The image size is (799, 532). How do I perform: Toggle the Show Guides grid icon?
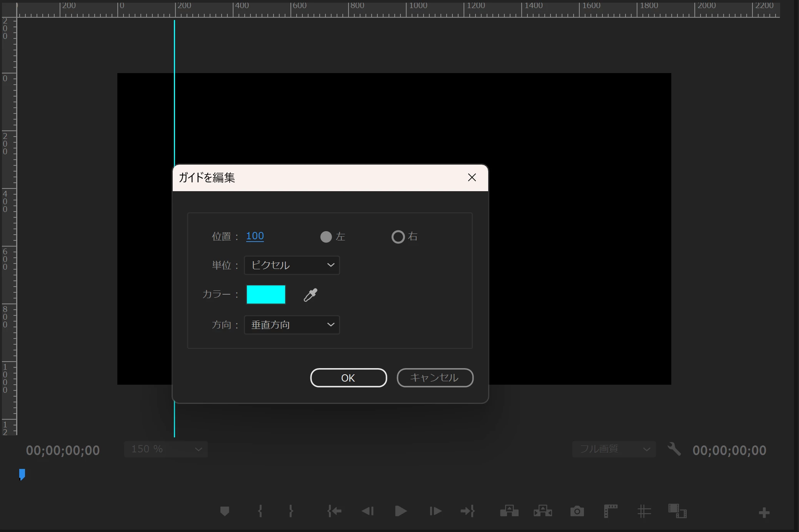(x=644, y=511)
